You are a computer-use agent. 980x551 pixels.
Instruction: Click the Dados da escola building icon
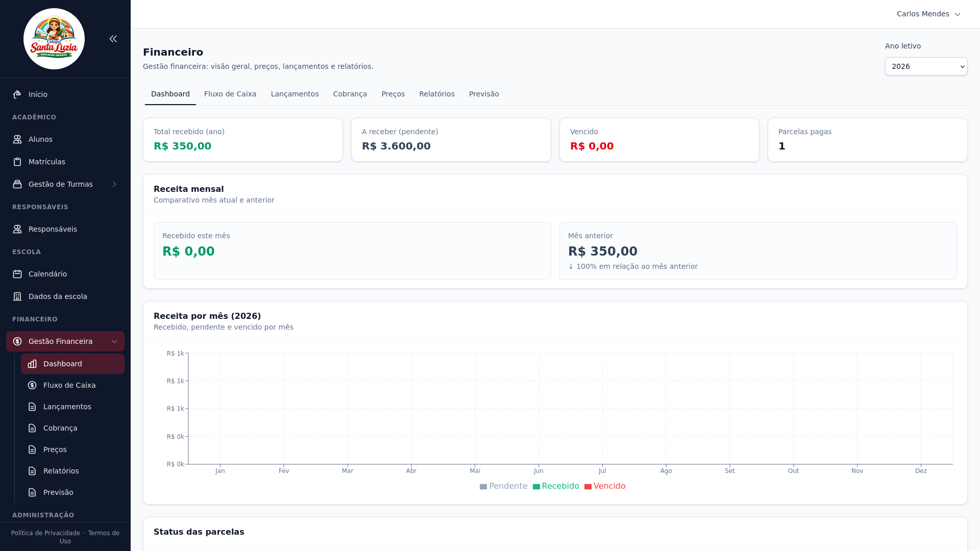coord(17,296)
